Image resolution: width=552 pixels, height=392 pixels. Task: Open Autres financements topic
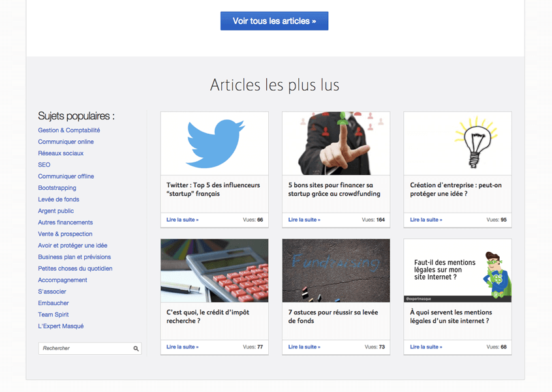pos(65,222)
